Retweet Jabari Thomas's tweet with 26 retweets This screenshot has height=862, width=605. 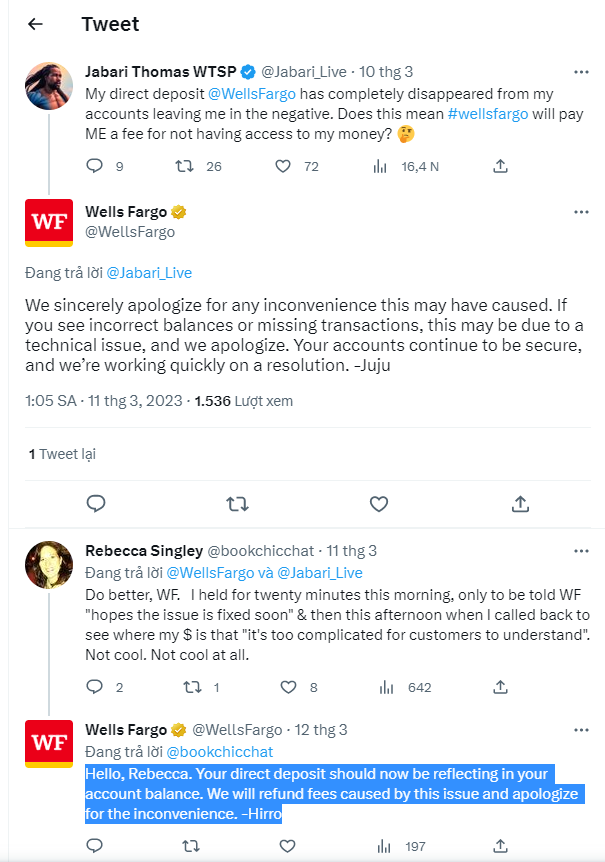186,166
